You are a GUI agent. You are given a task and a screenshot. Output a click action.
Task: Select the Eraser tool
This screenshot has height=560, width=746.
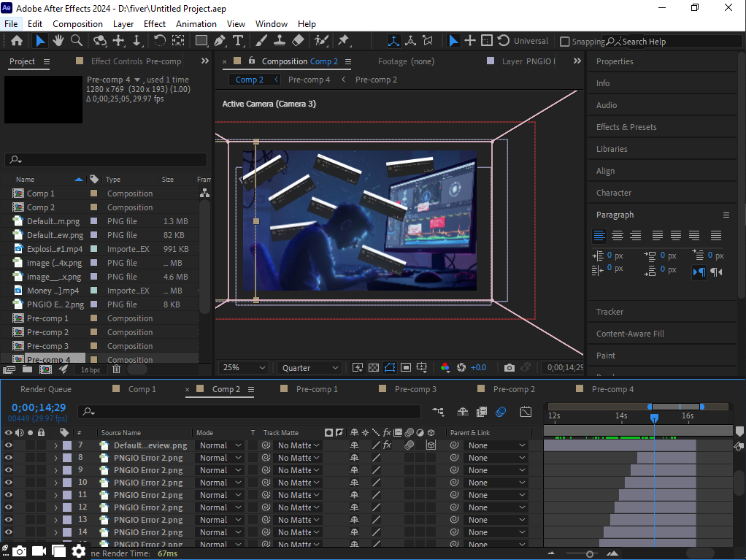[x=298, y=41]
